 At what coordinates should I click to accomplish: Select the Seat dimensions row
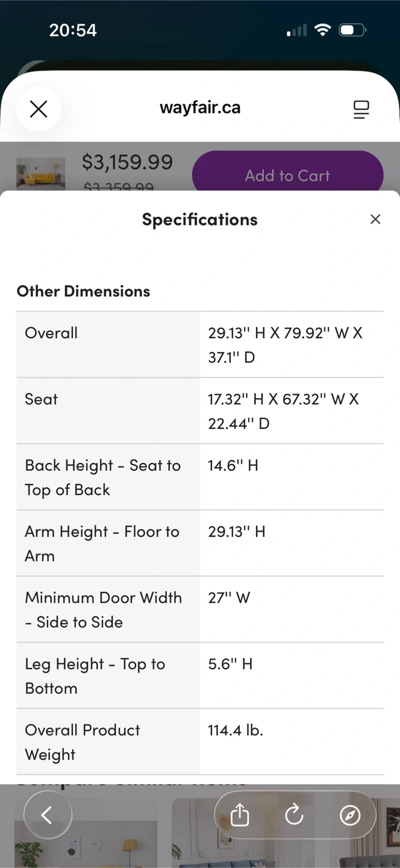click(199, 411)
